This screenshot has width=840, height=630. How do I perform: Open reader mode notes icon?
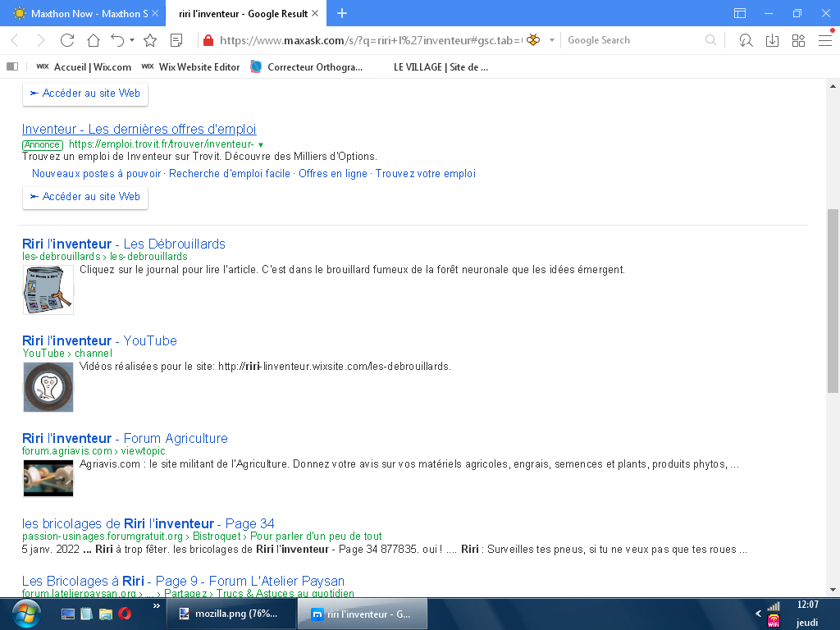176,40
